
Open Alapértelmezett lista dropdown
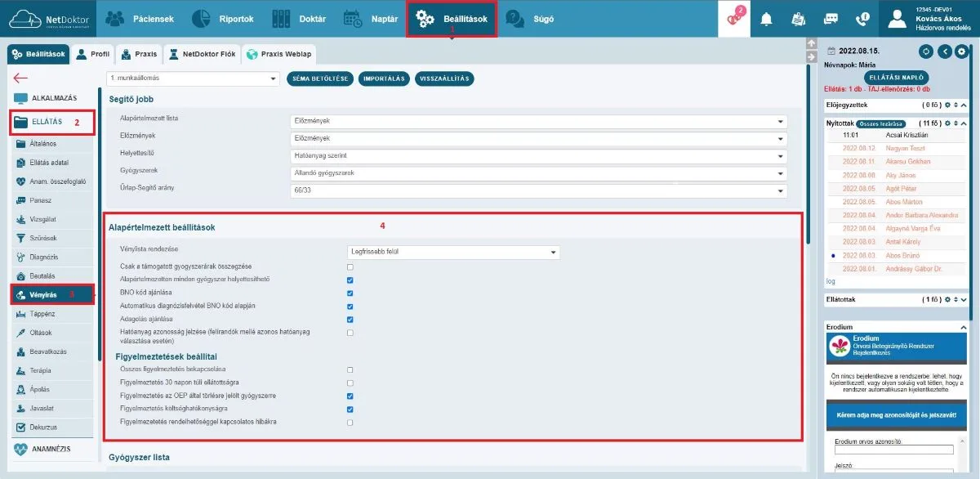[539, 121]
